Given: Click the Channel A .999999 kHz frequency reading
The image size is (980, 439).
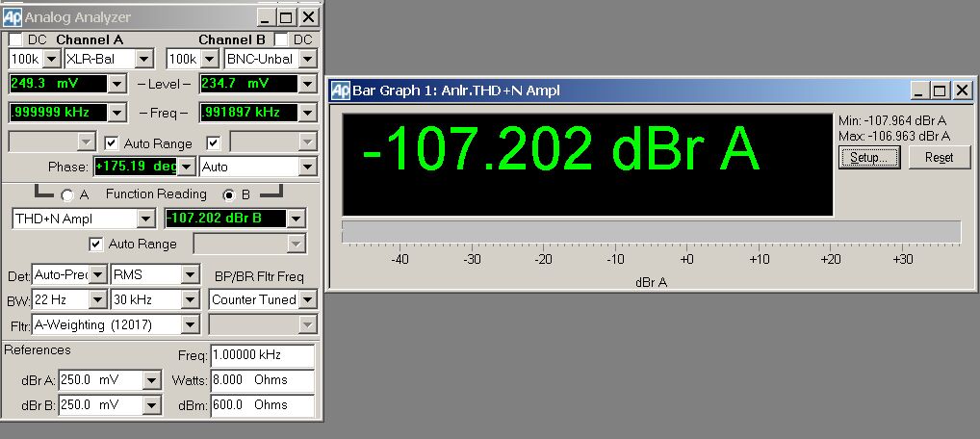Looking at the screenshot, I should click(x=58, y=113).
